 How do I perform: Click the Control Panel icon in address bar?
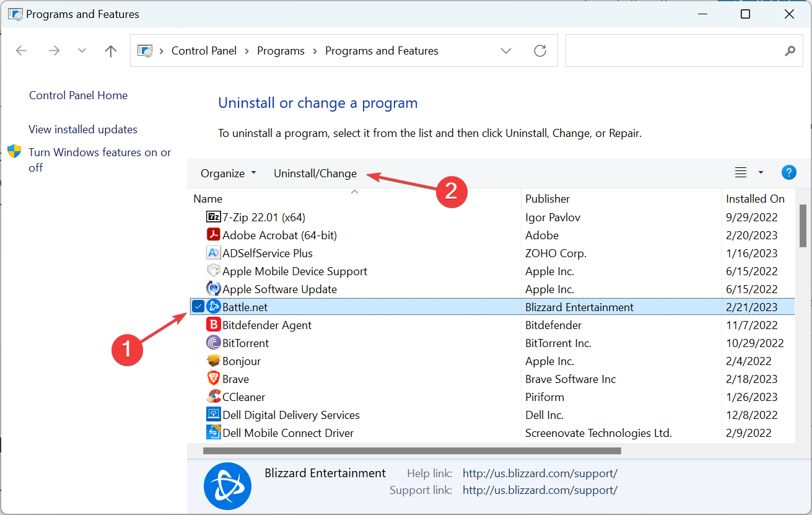[x=145, y=51]
